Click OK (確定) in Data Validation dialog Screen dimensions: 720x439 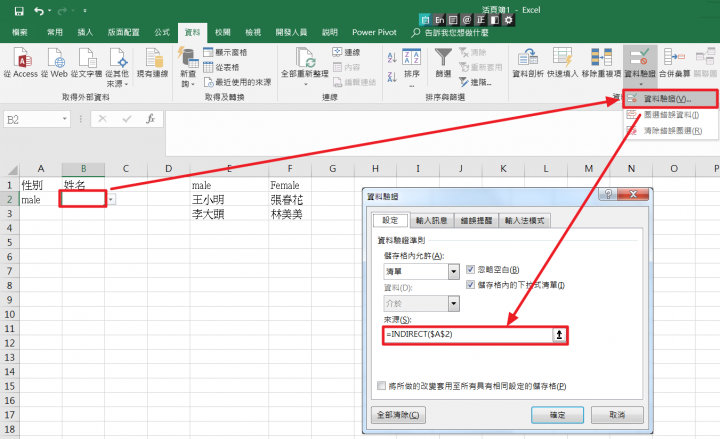557,415
